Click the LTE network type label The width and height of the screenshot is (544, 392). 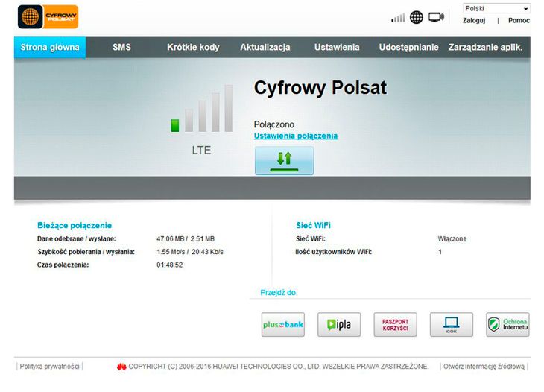pos(201,151)
